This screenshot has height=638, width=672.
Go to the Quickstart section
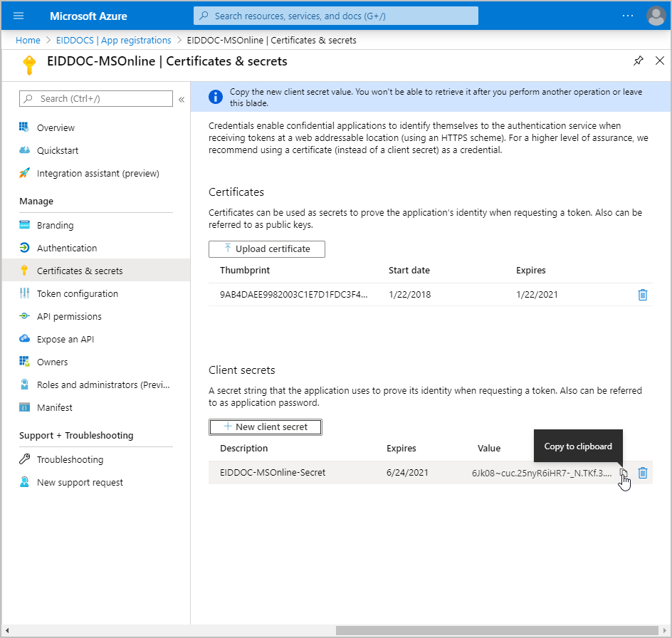coord(57,151)
